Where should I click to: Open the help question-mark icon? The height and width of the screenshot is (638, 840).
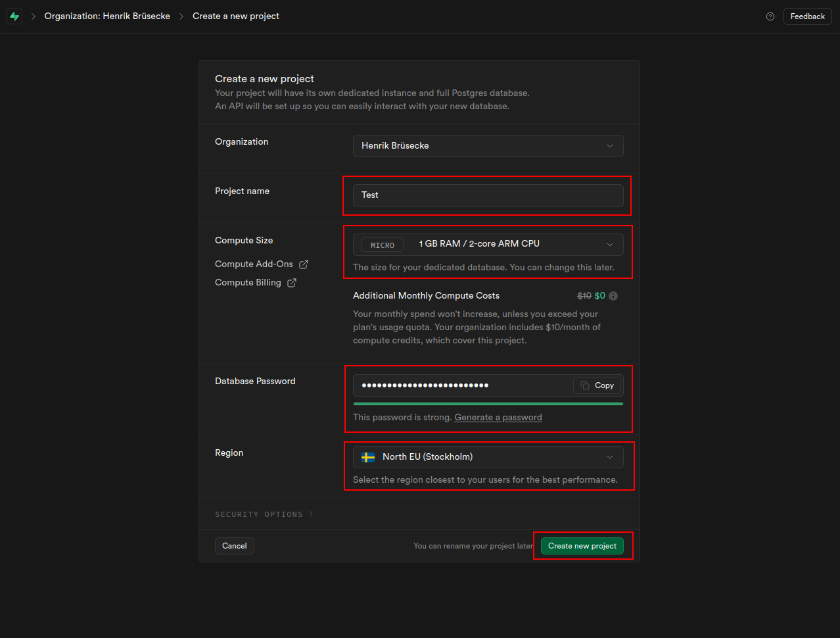(770, 16)
